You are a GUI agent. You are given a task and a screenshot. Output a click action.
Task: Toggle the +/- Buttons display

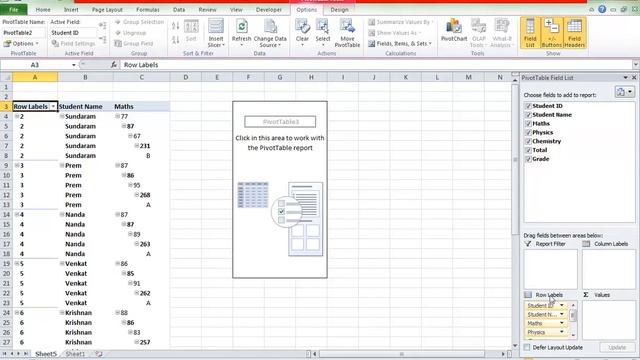click(x=551, y=33)
